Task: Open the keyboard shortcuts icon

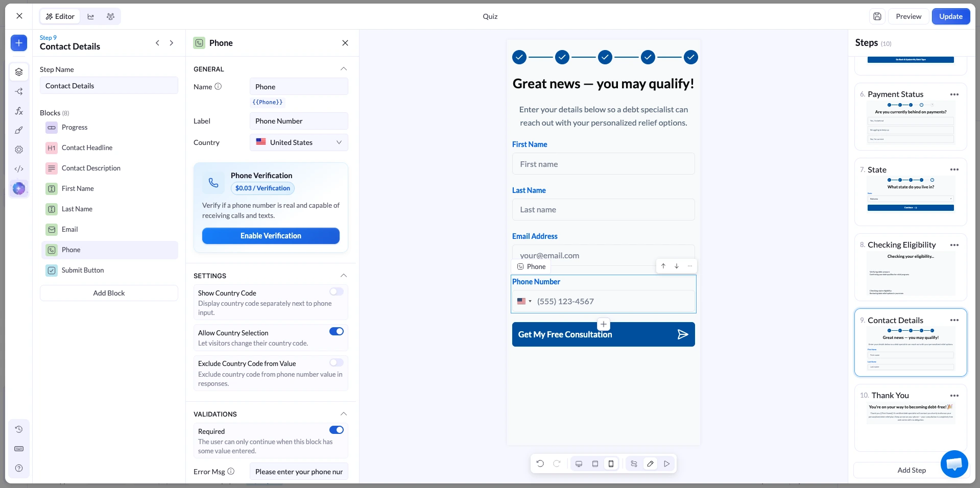Action: point(19,449)
